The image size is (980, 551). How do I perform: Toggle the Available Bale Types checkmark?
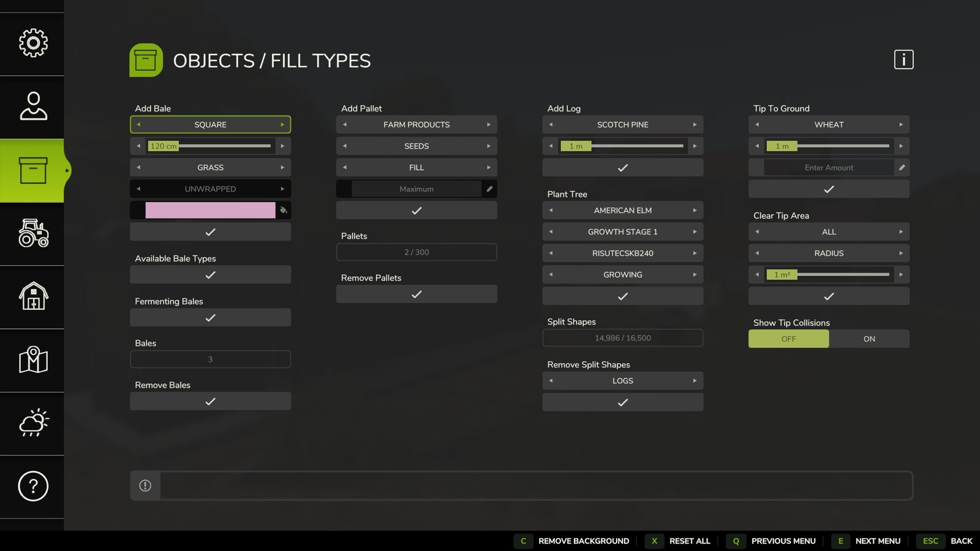pos(210,274)
